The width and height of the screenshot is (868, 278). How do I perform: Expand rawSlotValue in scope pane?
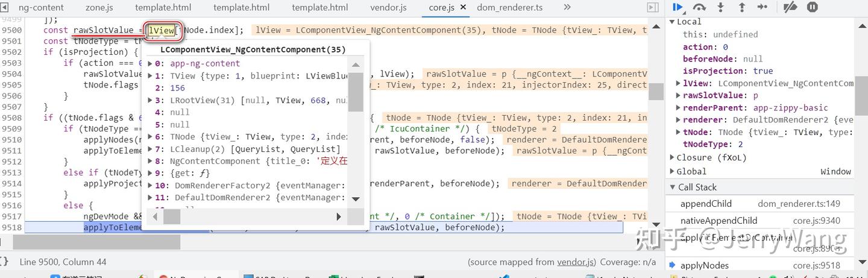[x=679, y=95]
